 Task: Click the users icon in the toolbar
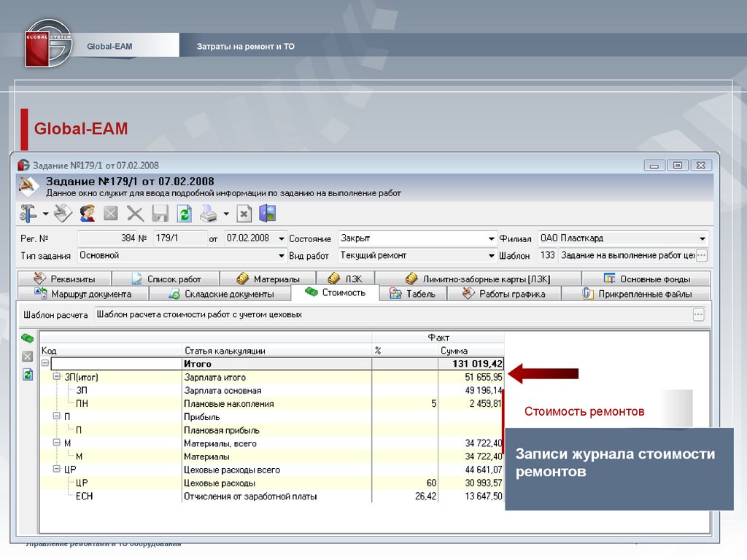pos(88,214)
